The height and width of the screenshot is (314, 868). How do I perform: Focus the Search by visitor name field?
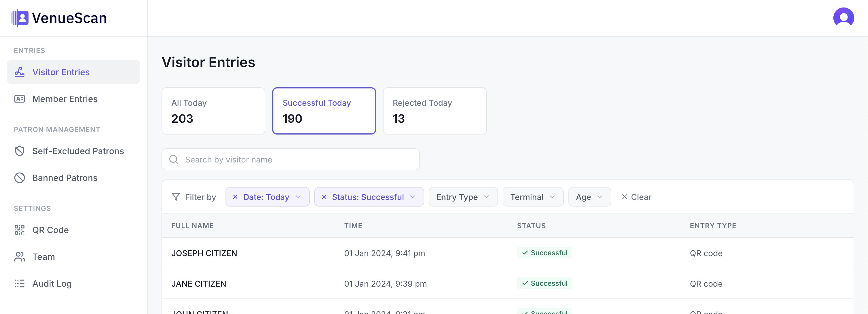[x=290, y=159]
